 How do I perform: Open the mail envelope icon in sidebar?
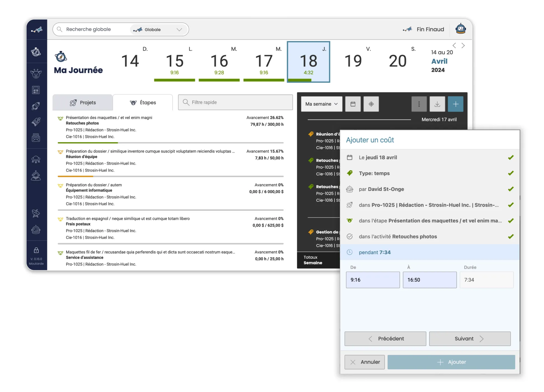[36, 137]
